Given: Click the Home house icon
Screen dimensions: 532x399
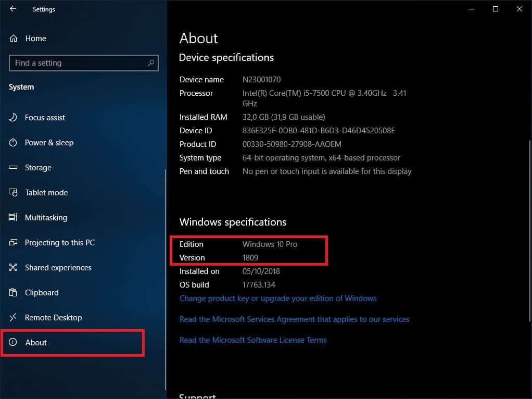Looking at the screenshot, I should [x=13, y=39].
